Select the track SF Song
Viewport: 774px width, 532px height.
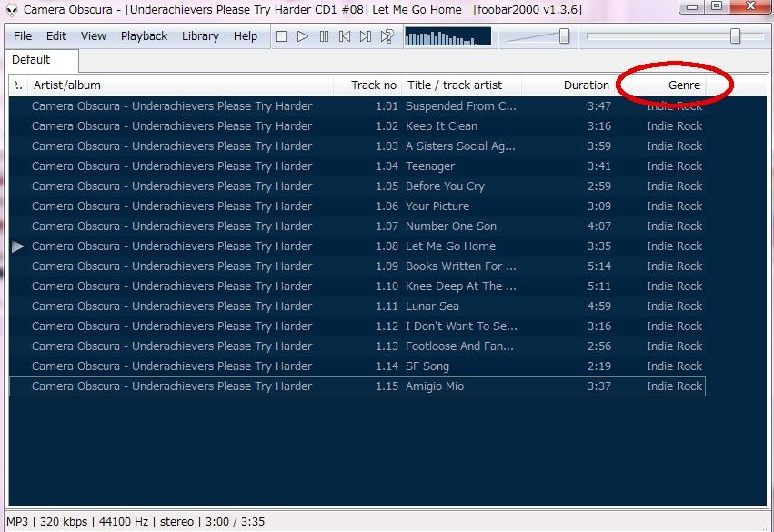[x=357, y=366]
